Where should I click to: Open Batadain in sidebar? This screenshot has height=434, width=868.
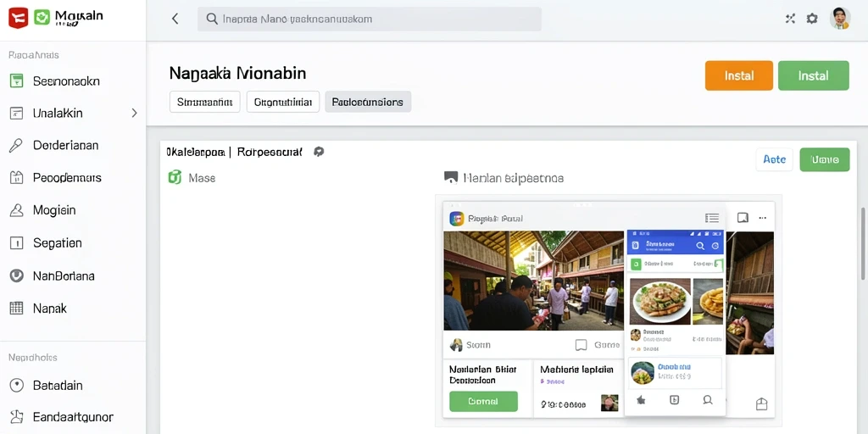click(x=58, y=385)
